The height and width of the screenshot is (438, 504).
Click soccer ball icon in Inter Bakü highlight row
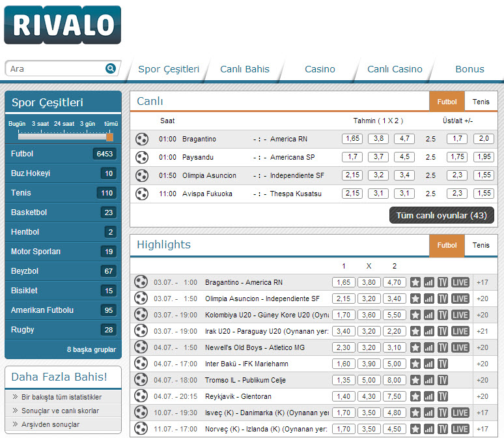(x=141, y=364)
